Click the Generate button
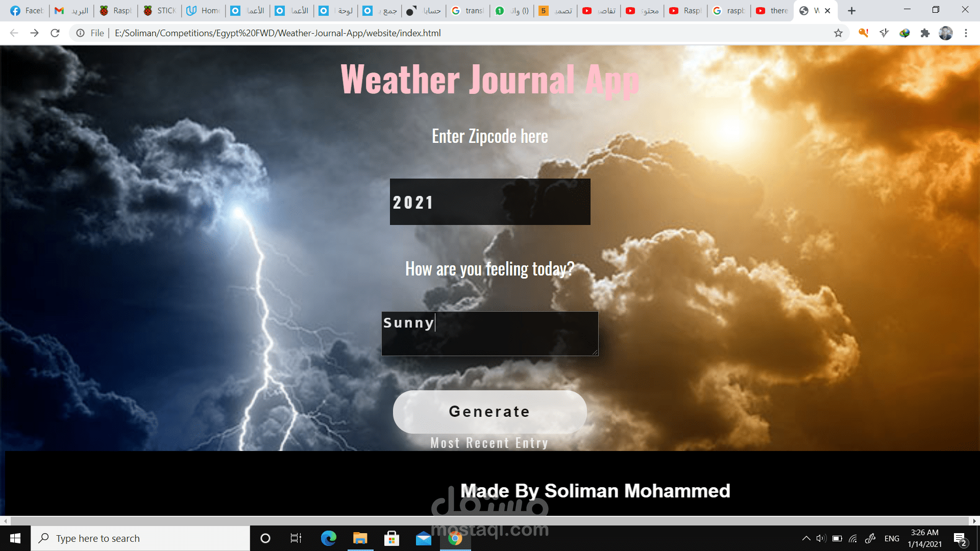 pyautogui.click(x=489, y=412)
